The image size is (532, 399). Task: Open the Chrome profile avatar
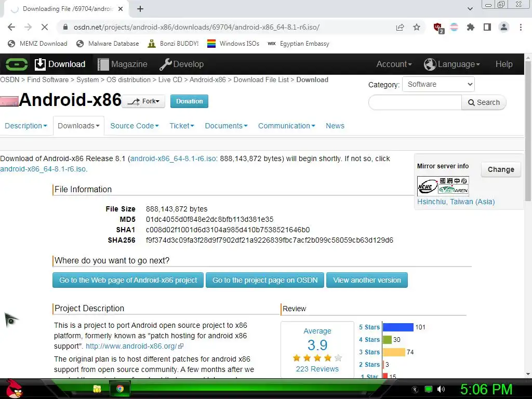[504, 27]
